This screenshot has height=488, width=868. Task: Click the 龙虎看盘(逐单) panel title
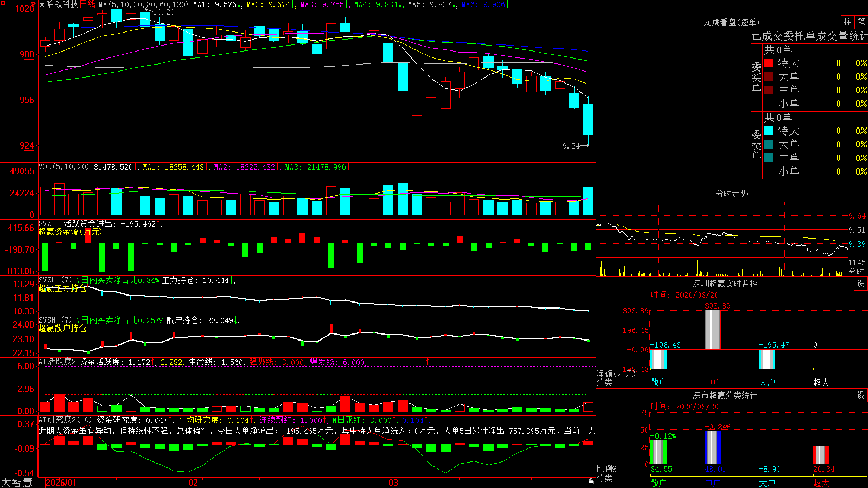click(x=732, y=22)
